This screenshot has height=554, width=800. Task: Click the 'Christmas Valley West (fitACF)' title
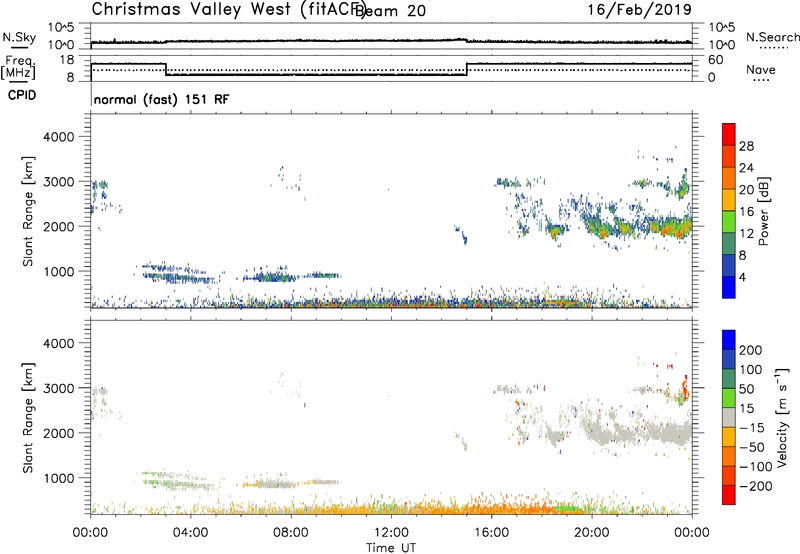[228, 10]
